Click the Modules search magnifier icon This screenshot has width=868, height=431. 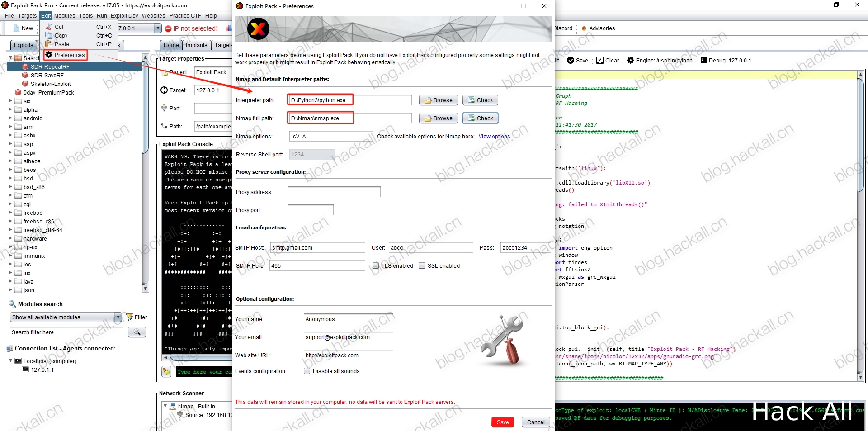point(13,304)
